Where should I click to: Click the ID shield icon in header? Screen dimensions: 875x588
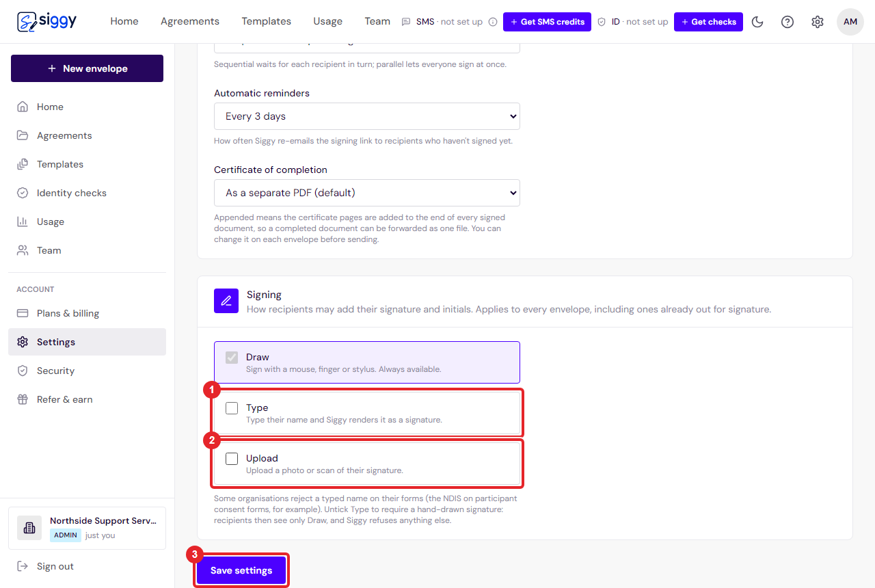pyautogui.click(x=602, y=22)
